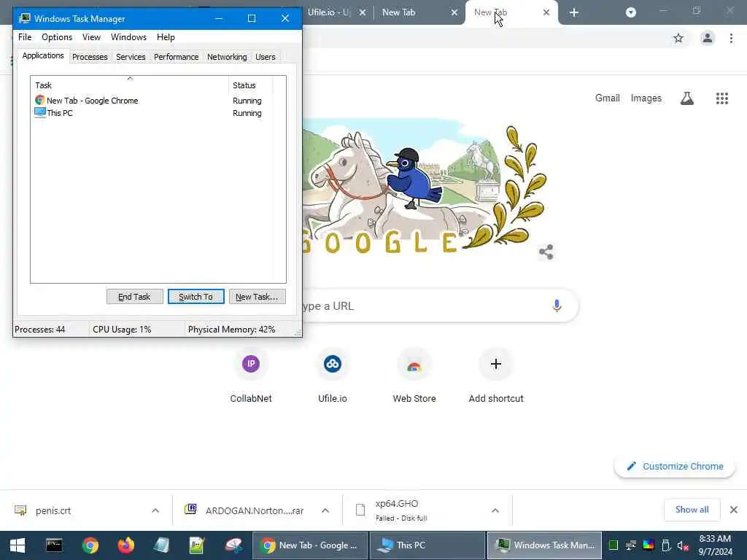Launch Command Prompt from taskbar
Screen dimensions: 747x560
click(54, 545)
